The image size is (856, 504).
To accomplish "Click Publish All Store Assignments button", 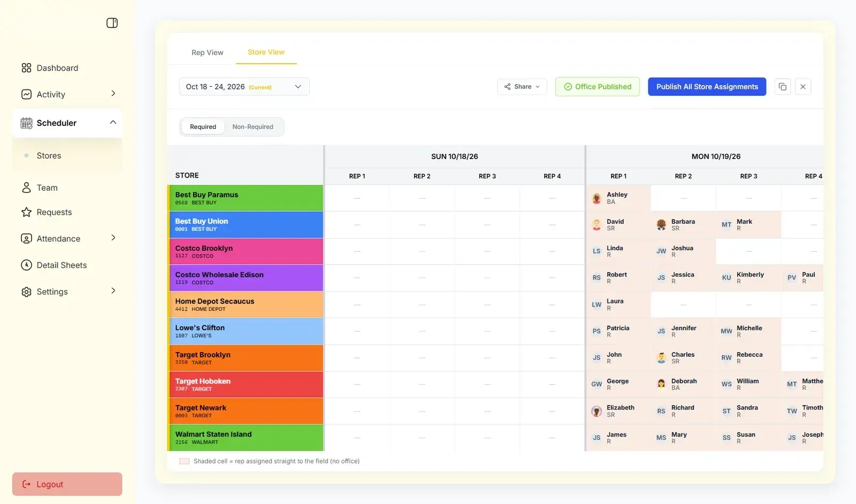I will coord(707,87).
